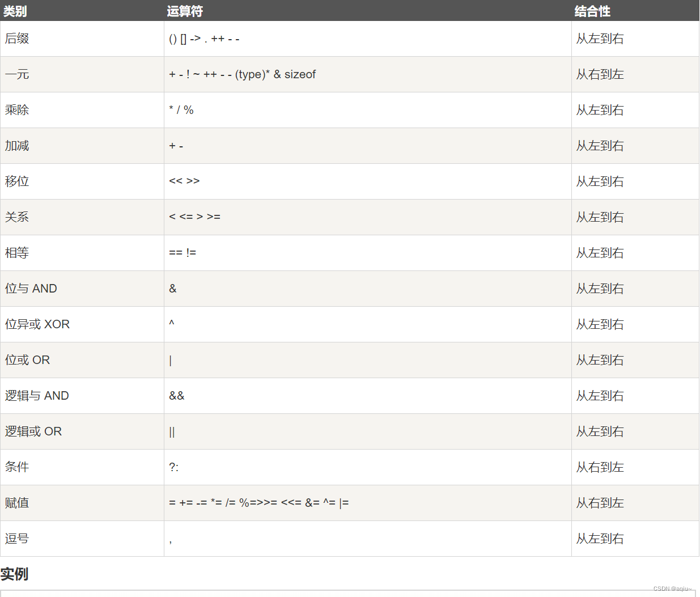Image resolution: width=700 pixels, height=597 pixels.
Task: Click the 实例 section heading
Action: 14,574
